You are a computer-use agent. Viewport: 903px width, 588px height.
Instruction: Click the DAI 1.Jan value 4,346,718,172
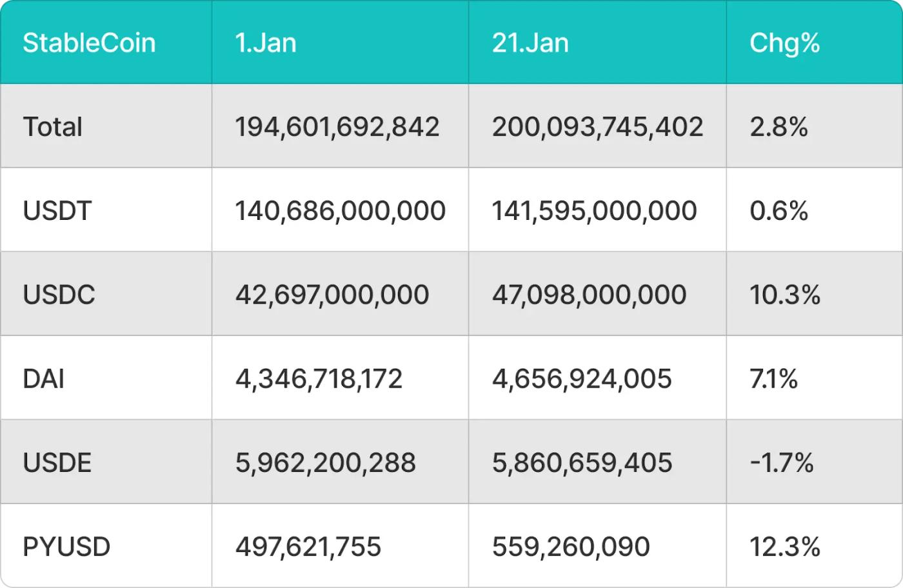(x=319, y=378)
